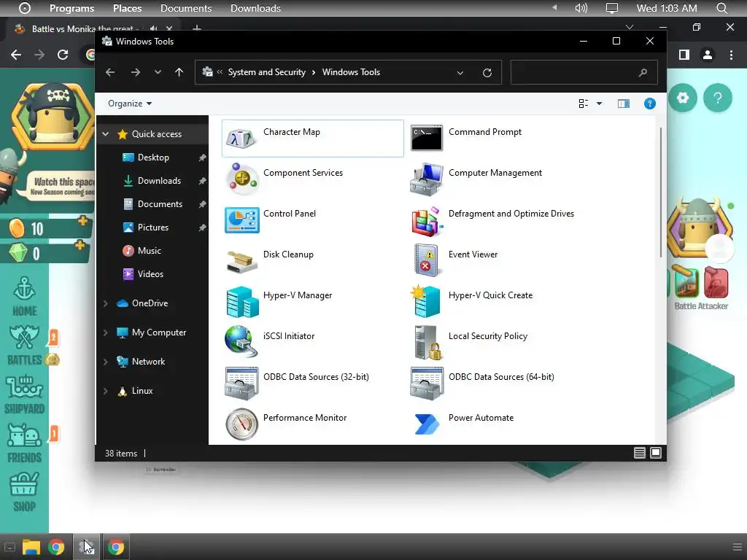
Task: Select Desktop in Quick access
Action: [x=152, y=157]
